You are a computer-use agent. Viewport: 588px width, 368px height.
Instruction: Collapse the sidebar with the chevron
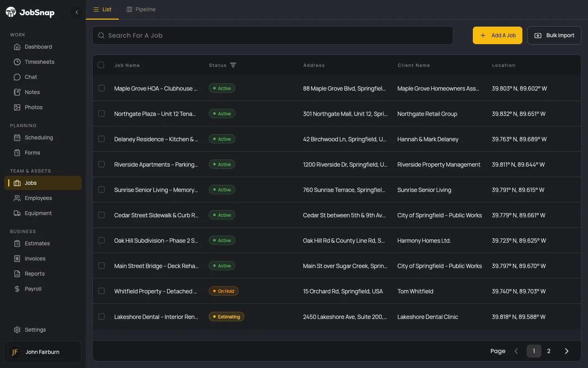tap(77, 12)
